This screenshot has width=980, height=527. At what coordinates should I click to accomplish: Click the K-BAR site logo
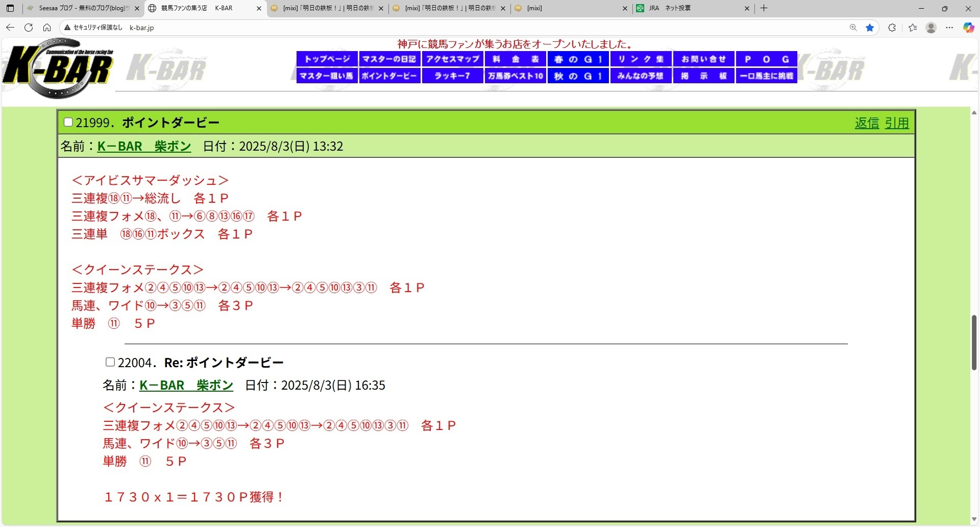[58, 68]
